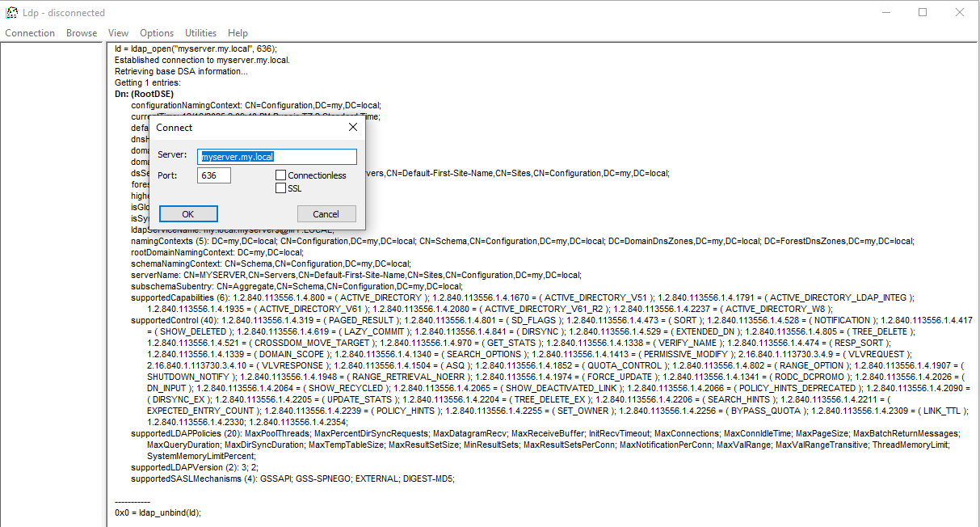Click the ldap_unbind line in output pane

(x=158, y=512)
